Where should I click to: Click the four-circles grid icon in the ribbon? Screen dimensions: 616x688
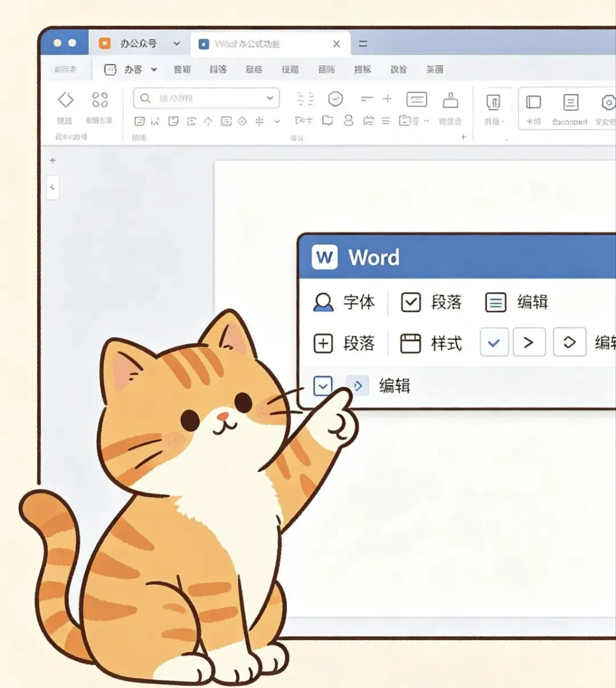100,100
